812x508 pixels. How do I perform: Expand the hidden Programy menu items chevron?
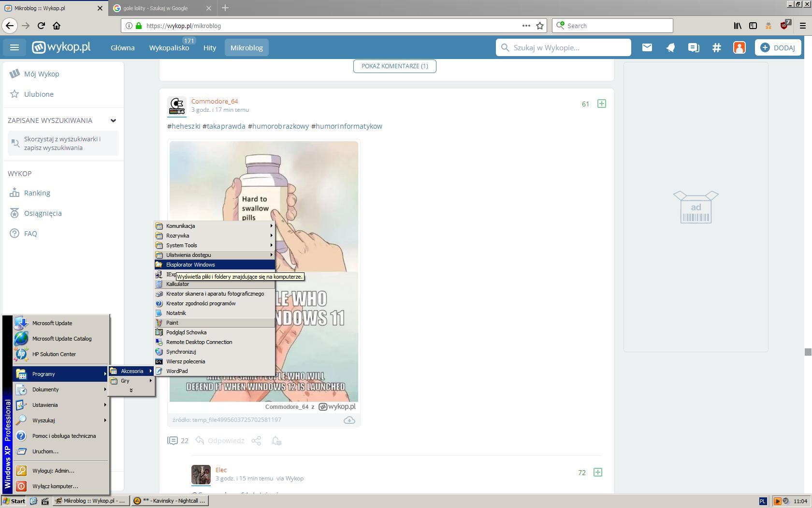tap(131, 390)
